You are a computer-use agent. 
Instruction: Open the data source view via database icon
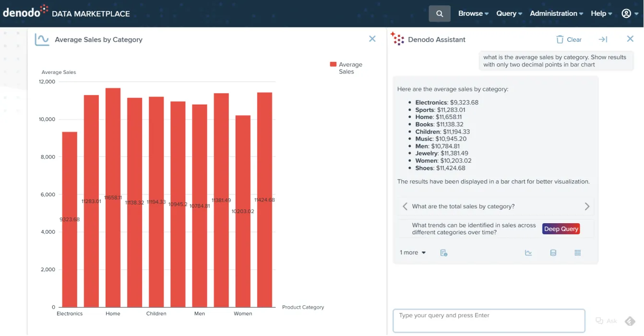[553, 252]
